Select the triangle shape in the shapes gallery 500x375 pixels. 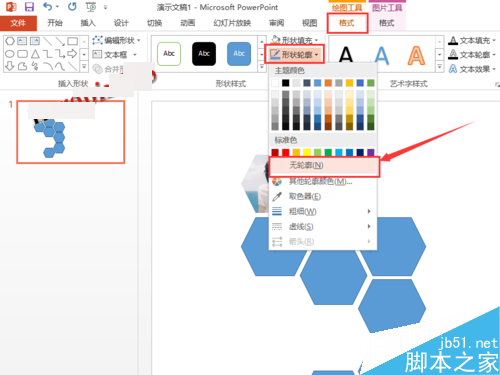click(35, 54)
